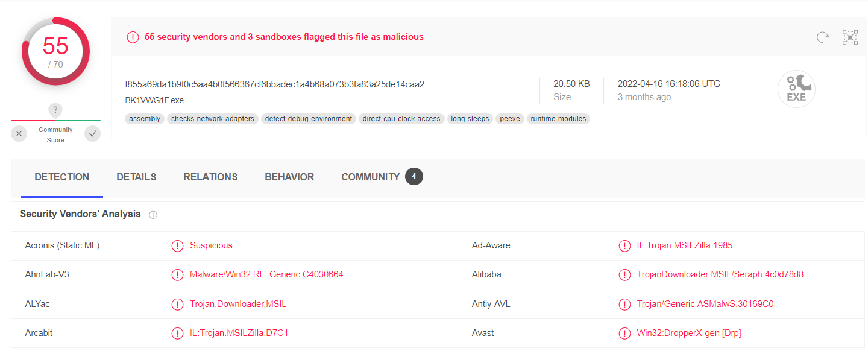The height and width of the screenshot is (348, 868).
Task: Click the alert icon beside Acronis detection
Action: pos(177,245)
